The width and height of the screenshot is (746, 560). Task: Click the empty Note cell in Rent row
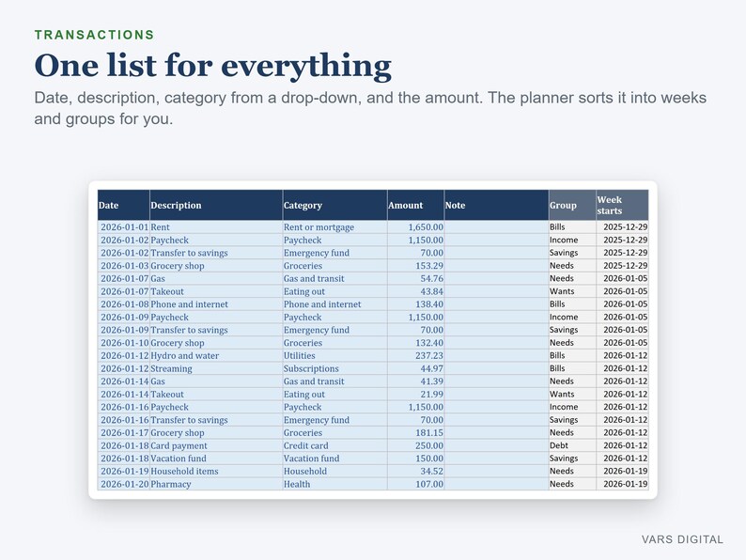point(496,227)
